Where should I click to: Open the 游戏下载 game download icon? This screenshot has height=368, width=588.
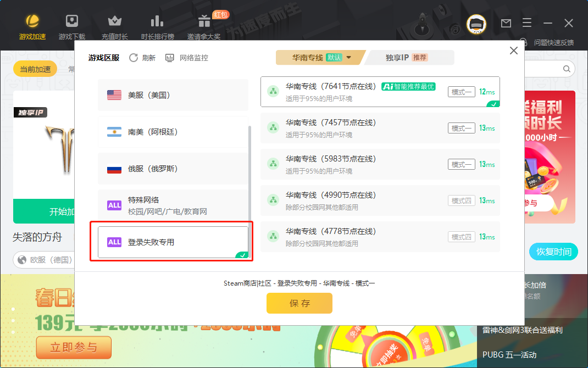(72, 21)
